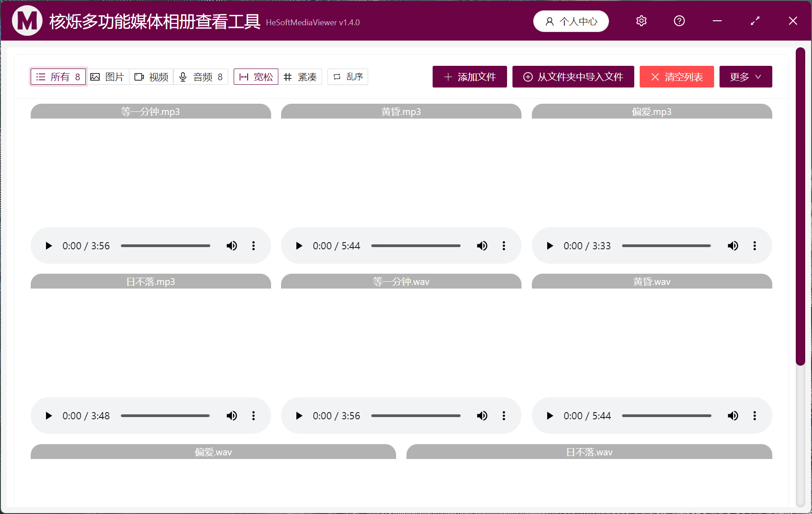This screenshot has height=514, width=812.
Task: Click the 添加文件 button
Action: coord(469,77)
